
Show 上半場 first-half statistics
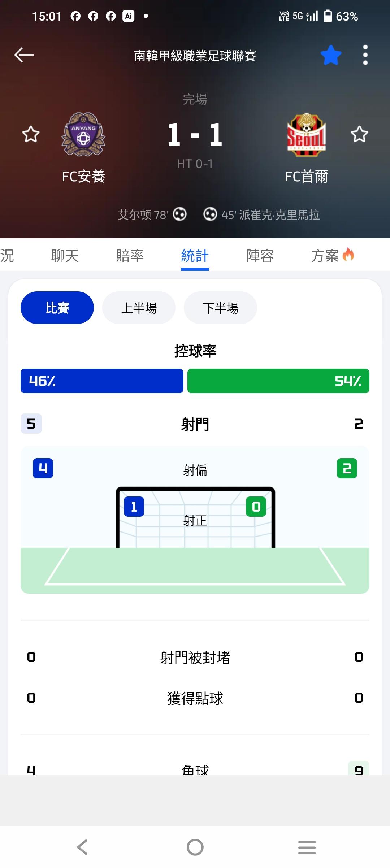[x=139, y=308]
